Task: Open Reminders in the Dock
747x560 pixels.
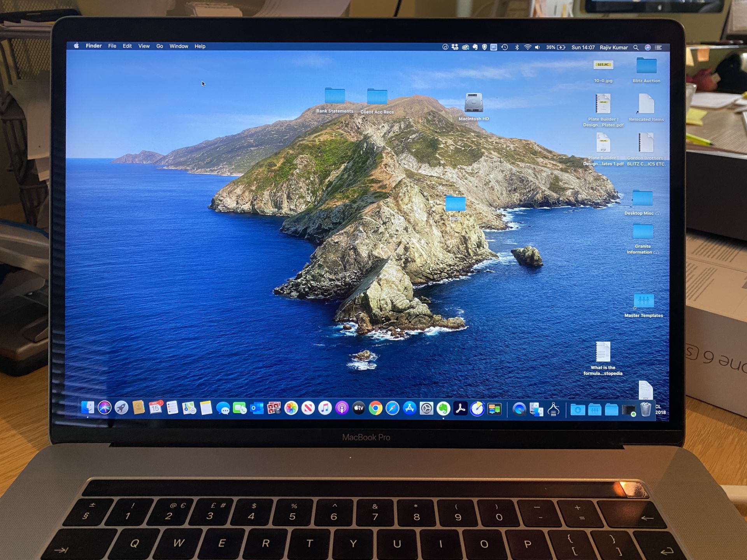Action: coord(172,408)
